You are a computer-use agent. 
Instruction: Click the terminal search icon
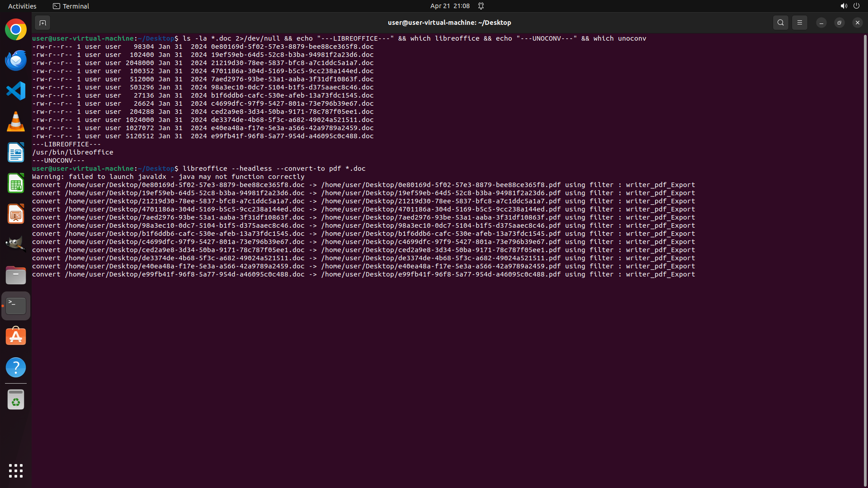coord(780,23)
